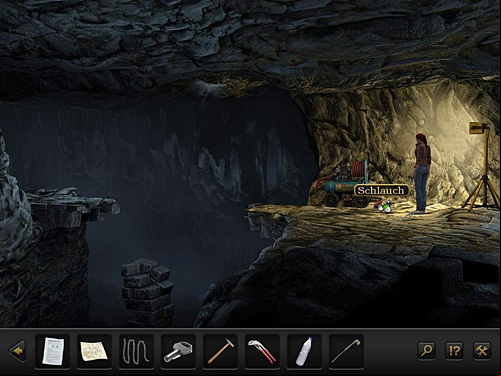Select the hammer from inventory
501x376 pixels.
point(220,351)
